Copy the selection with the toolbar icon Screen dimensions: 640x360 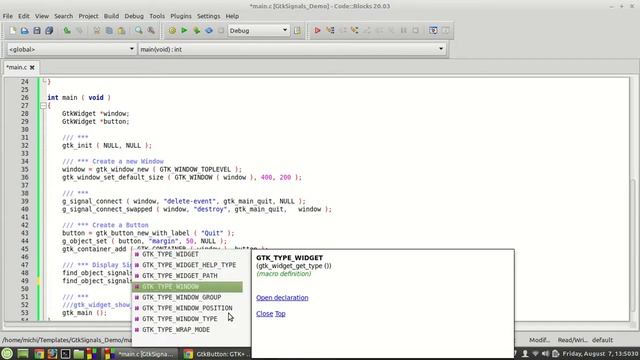(109, 31)
